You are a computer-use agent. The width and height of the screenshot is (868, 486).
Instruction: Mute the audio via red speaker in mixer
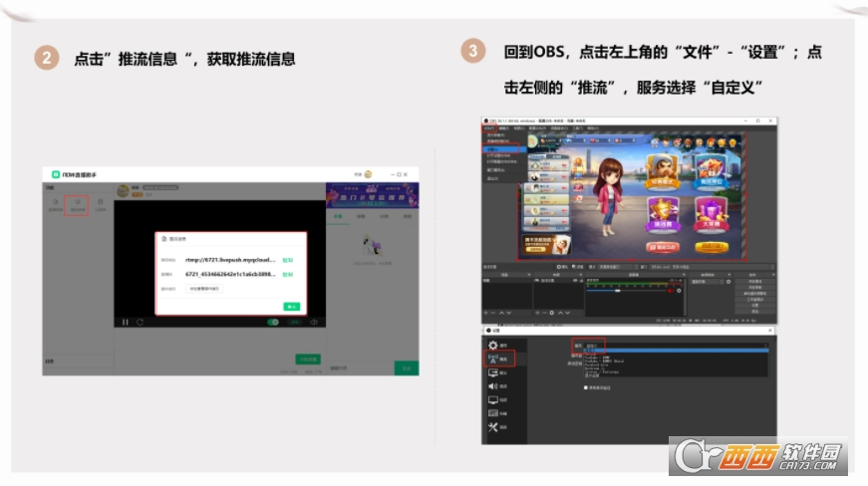[x=672, y=290]
